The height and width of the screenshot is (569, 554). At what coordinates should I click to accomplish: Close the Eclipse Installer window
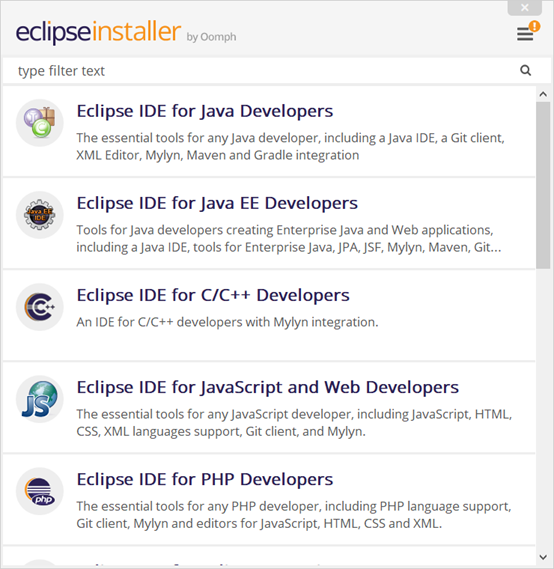(525, 7)
